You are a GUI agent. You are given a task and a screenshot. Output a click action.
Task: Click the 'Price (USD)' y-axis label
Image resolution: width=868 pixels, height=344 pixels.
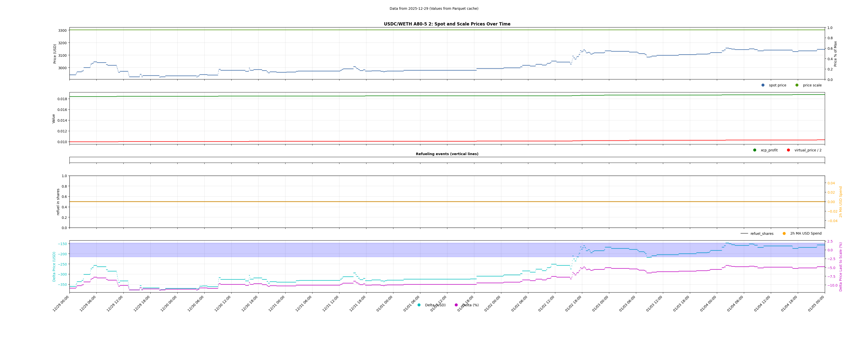point(55,53)
